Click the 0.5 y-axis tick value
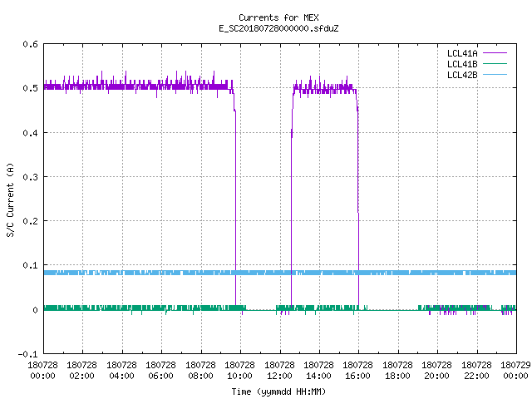The height and width of the screenshot is (399, 532). pos(30,88)
